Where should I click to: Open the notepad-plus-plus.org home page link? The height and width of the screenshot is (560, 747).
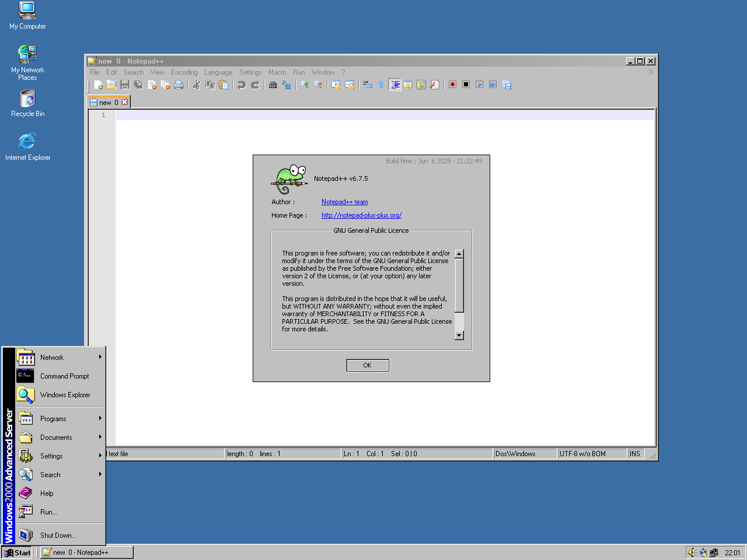(361, 215)
